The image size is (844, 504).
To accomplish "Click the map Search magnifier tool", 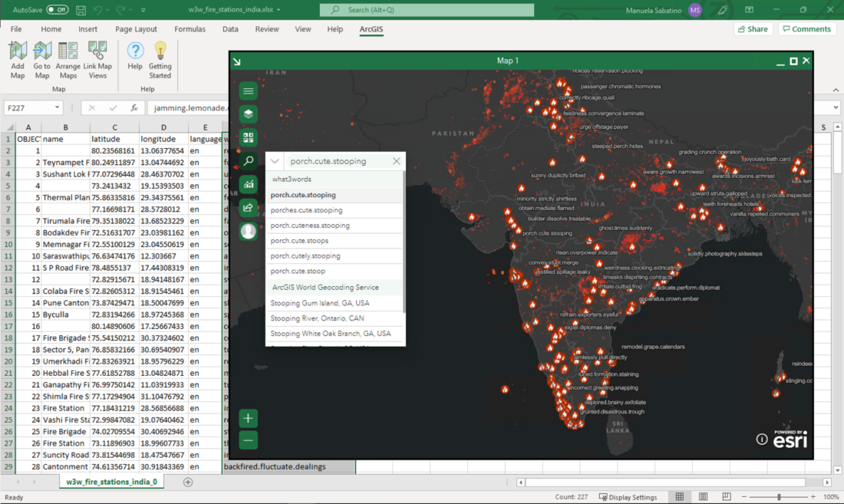I will coord(248,161).
